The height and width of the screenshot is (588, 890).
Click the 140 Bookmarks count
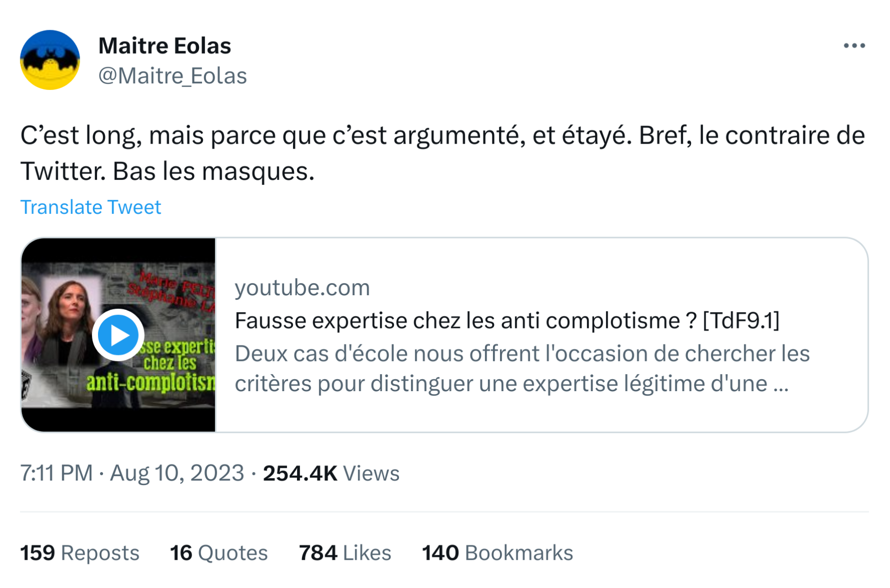click(x=498, y=553)
